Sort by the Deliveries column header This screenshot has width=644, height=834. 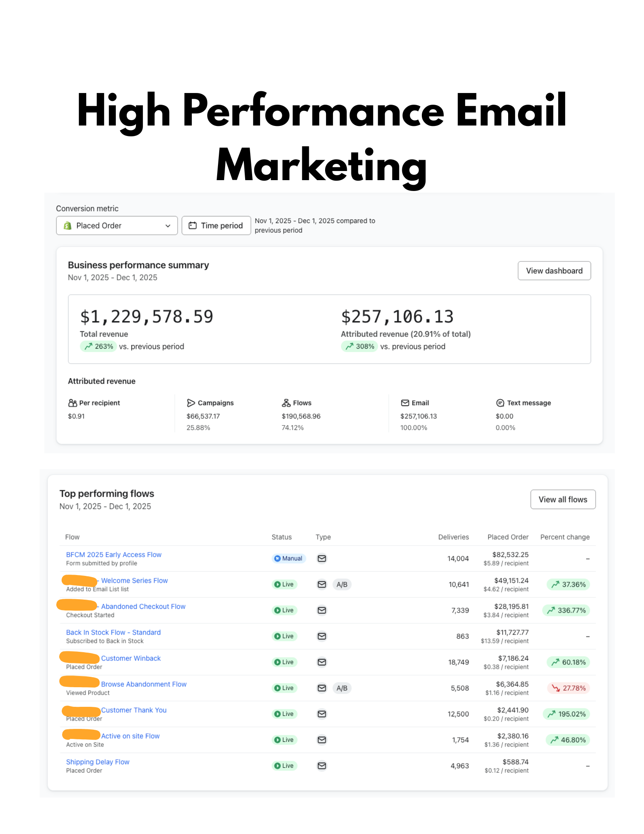[453, 537]
